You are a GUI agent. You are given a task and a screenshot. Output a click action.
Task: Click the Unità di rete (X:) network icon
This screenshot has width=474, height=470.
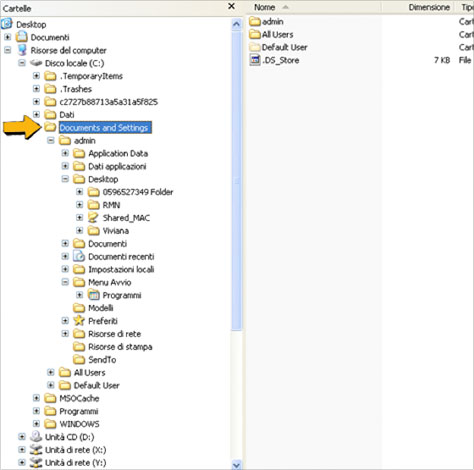point(36,450)
